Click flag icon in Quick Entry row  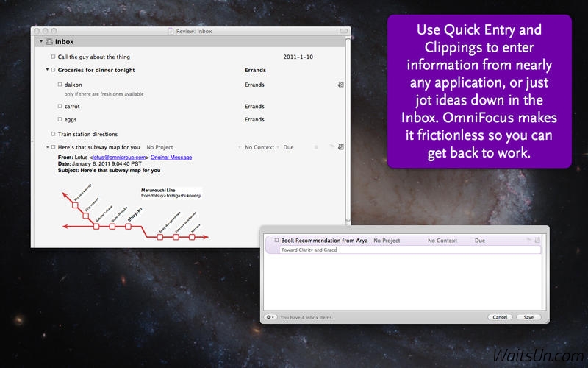528,240
